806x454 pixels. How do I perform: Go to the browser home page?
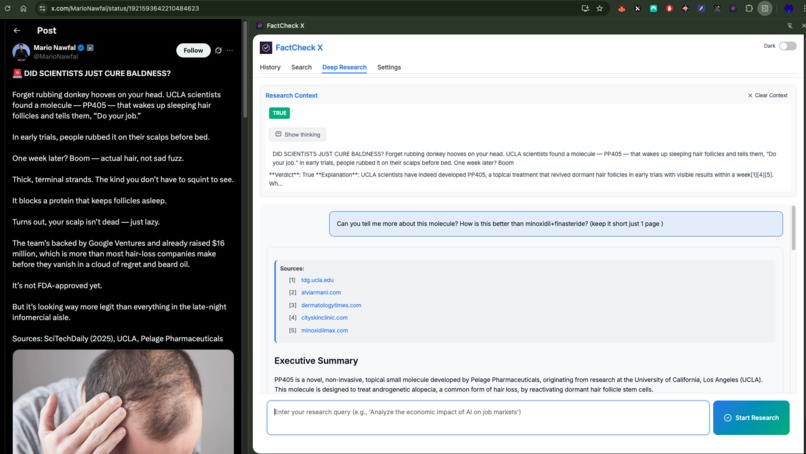point(23,8)
